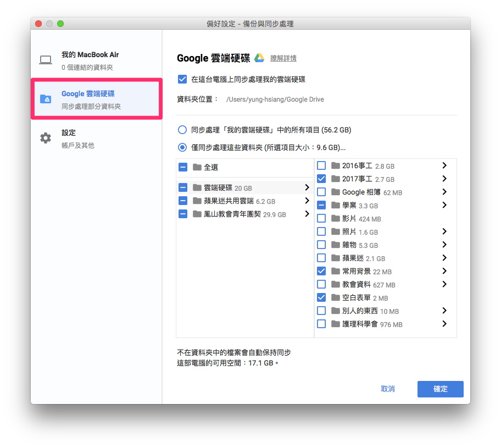Image resolution: width=501 pixels, height=448 pixels.
Task: Uncheck the 常用背景 checkbox
Action: pos(321,271)
